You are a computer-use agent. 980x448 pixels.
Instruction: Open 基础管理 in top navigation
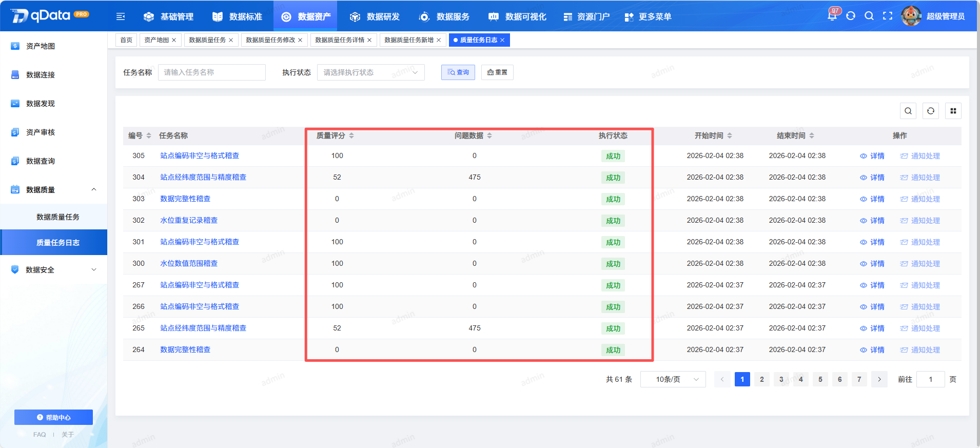click(x=169, y=17)
